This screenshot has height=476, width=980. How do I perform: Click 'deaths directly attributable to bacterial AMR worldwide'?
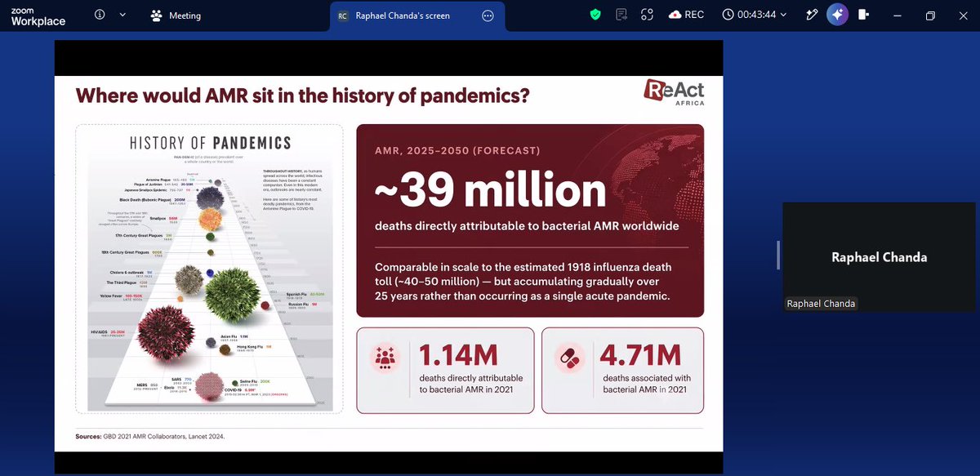[527, 225]
